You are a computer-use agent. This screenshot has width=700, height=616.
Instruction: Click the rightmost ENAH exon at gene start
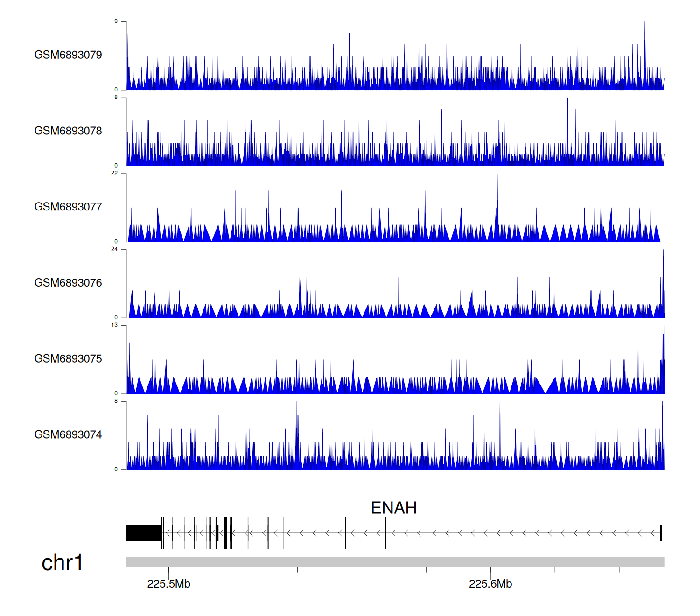coord(661,533)
